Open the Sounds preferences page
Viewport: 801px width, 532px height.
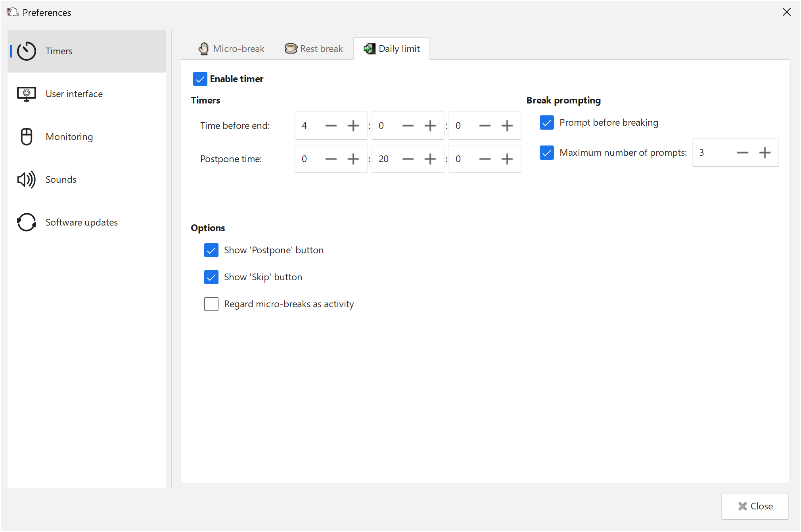[87, 180]
